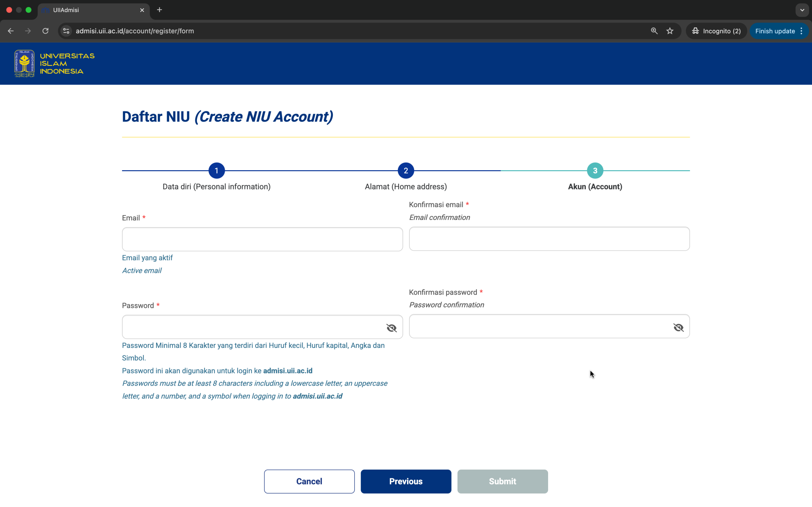The height and width of the screenshot is (507, 812).
Task: Click the Previous button
Action: point(406,481)
